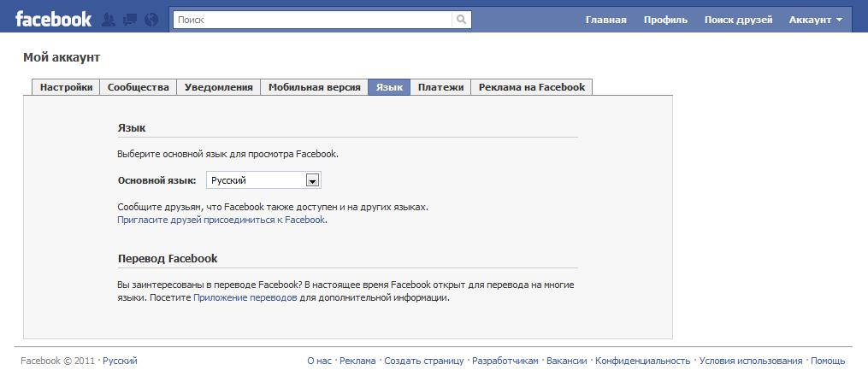Viewport: 868px width, 382px height.
Task: Expand the Аккаунт dropdown menu
Action: 816,20
